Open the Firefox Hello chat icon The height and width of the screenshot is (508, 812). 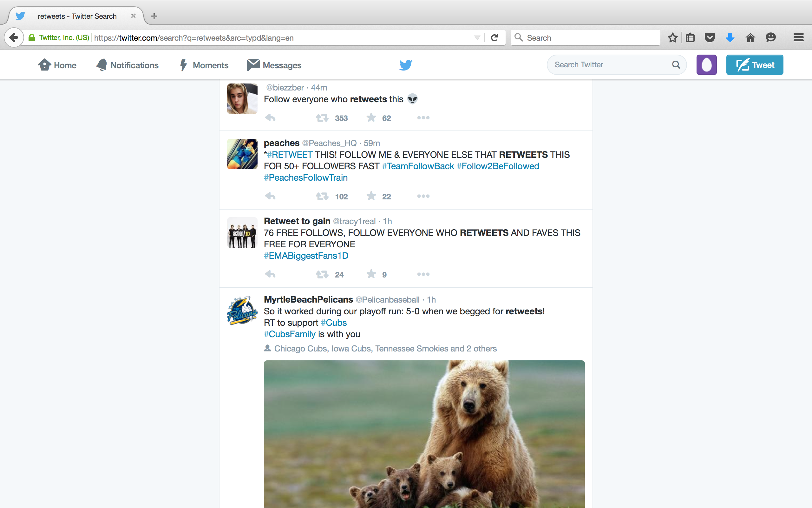[x=771, y=37]
